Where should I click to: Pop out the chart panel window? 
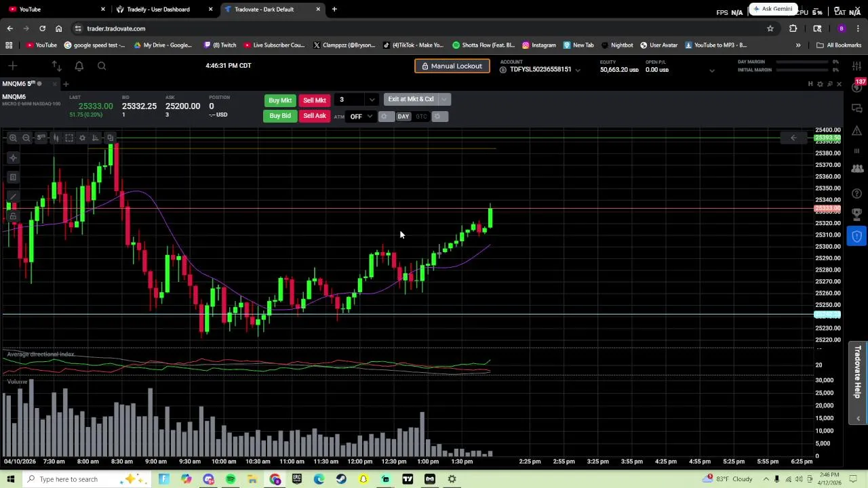(830, 84)
